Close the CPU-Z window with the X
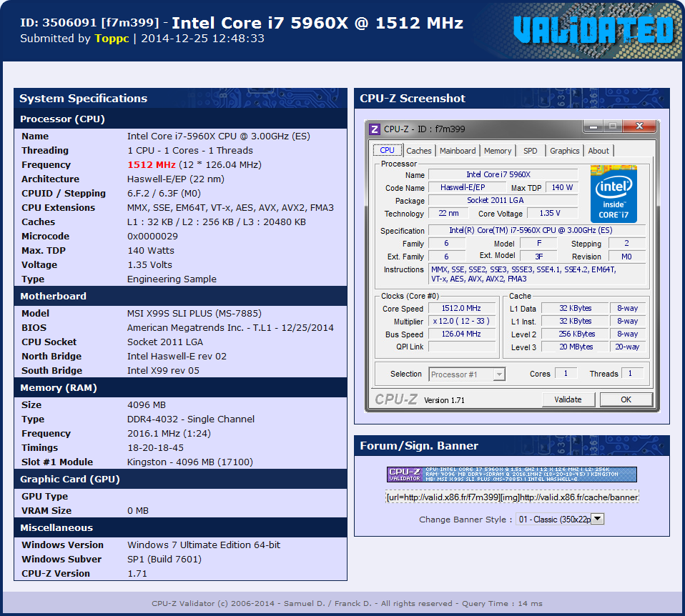 [x=639, y=126]
